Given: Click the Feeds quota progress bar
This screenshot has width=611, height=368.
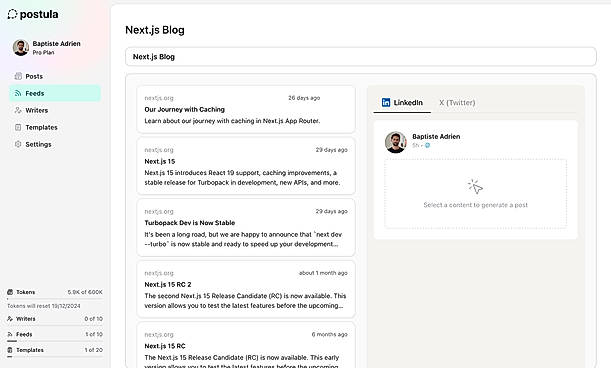Looking at the screenshot, I should pos(55,341).
